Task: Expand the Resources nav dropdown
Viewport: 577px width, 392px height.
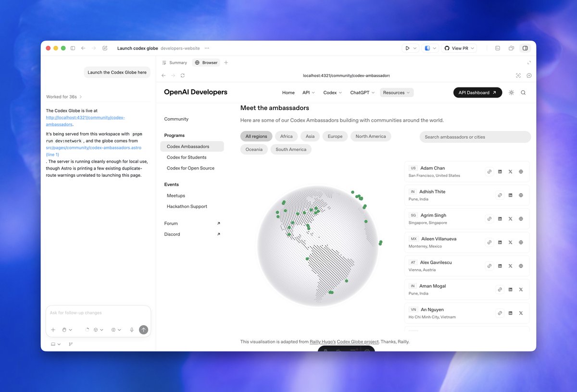Action: pos(397,93)
